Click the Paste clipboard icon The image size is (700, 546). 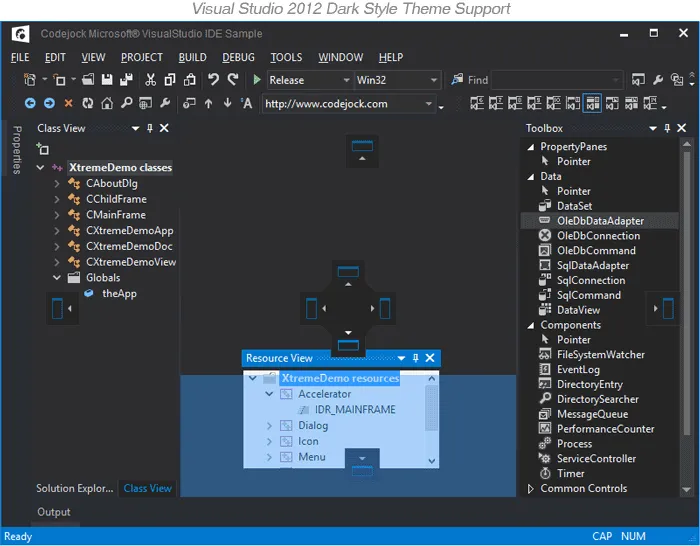[x=190, y=80]
